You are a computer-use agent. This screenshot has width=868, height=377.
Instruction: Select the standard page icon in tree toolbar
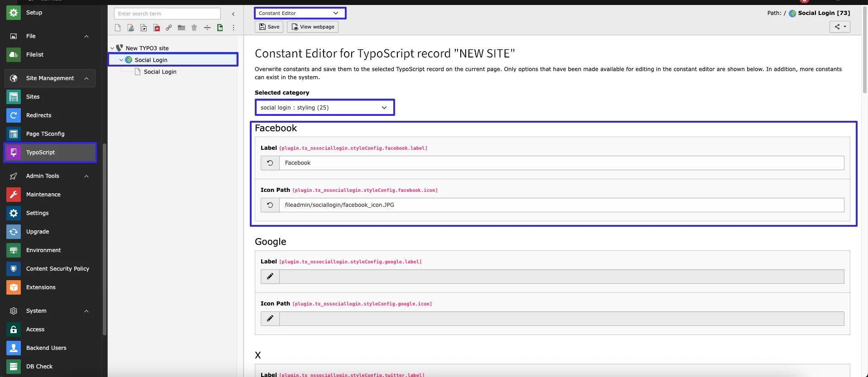(118, 28)
